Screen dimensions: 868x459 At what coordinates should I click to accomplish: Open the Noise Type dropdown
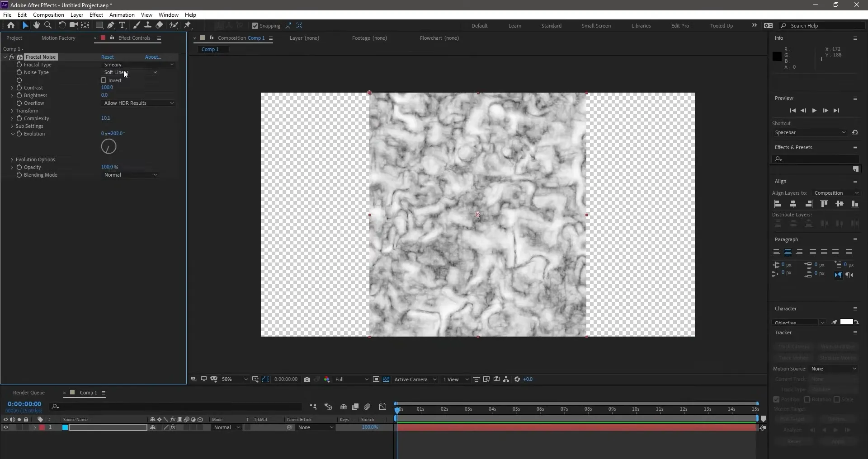point(130,72)
